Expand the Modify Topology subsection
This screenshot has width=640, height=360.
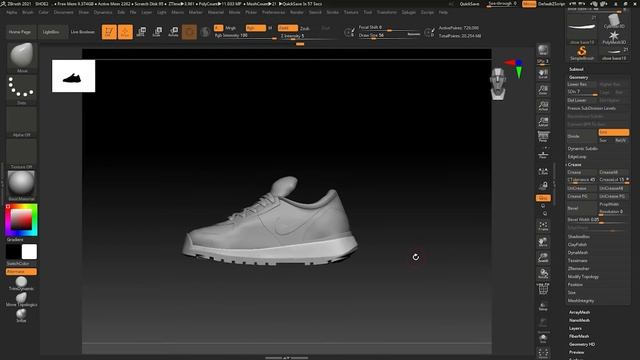[x=583, y=277]
